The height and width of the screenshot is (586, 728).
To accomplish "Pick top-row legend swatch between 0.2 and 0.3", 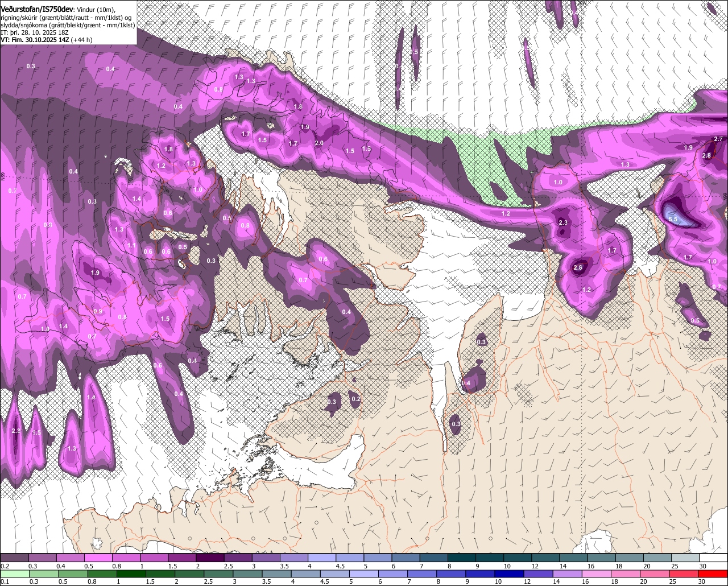I will point(14,558).
